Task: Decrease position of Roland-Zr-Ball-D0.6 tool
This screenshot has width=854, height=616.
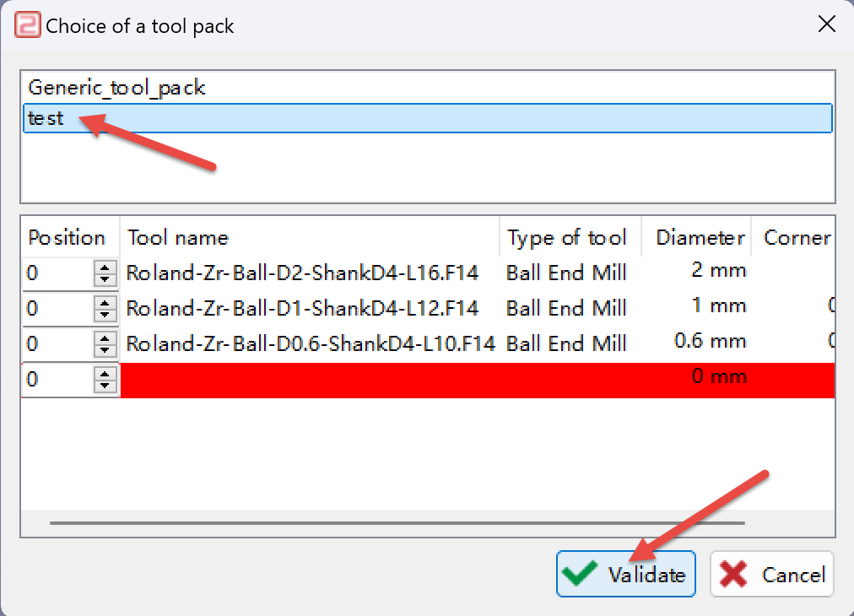Action: 105,349
